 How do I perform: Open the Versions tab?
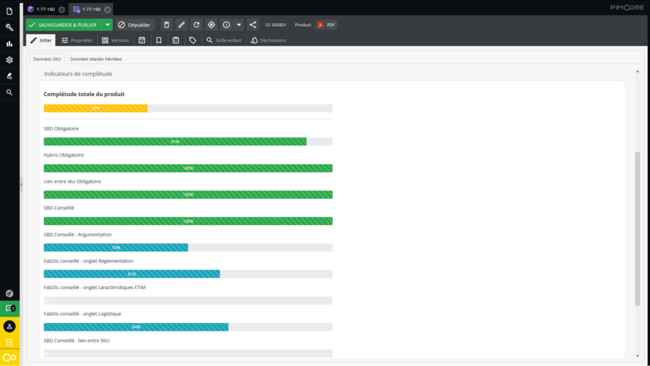pos(116,40)
